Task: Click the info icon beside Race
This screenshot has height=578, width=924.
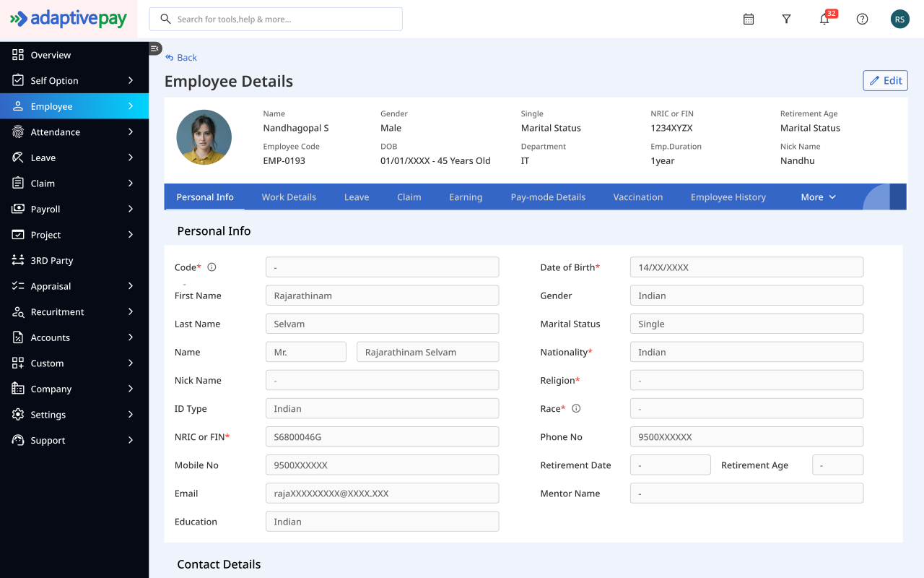Action: (x=576, y=408)
